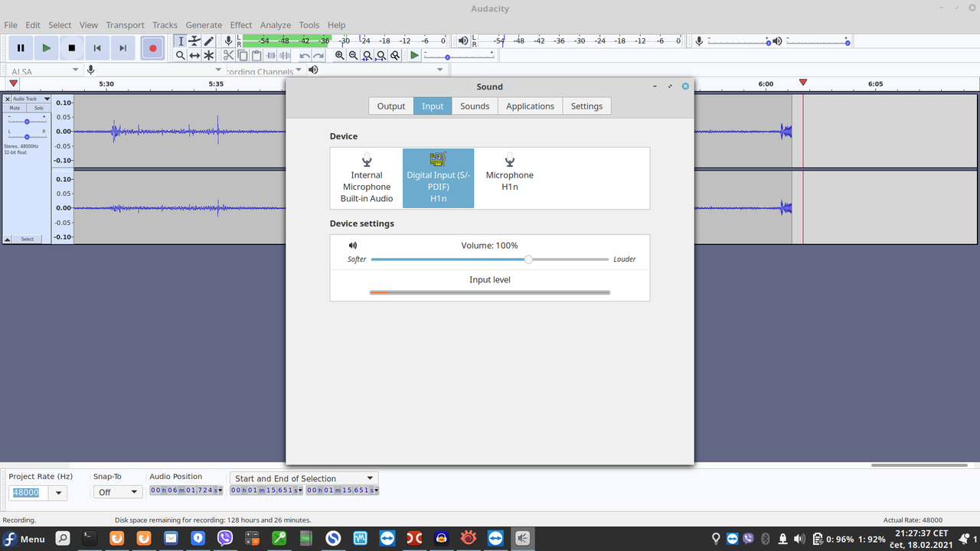This screenshot has height=551, width=980.
Task: Click the Silence audio icon
Action: (x=285, y=55)
